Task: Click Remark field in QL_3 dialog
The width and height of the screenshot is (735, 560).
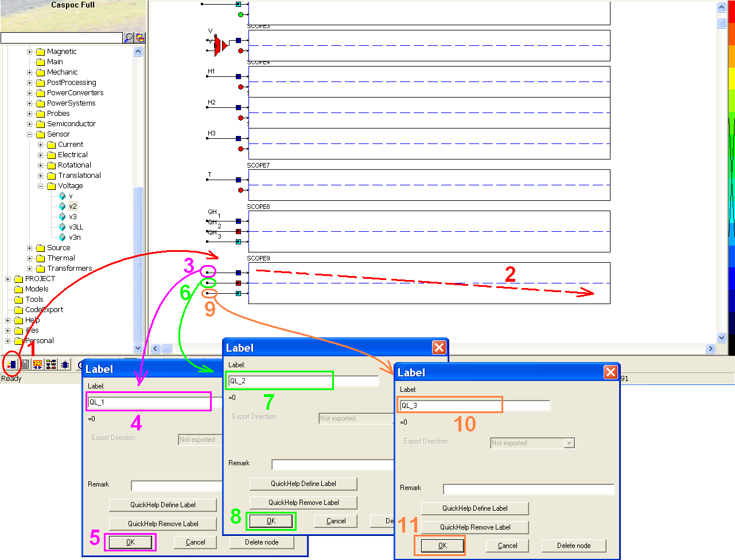Action: click(x=528, y=489)
